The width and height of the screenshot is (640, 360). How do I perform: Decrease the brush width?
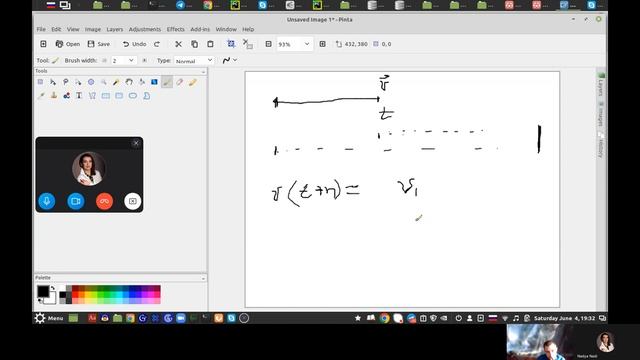[104, 60]
